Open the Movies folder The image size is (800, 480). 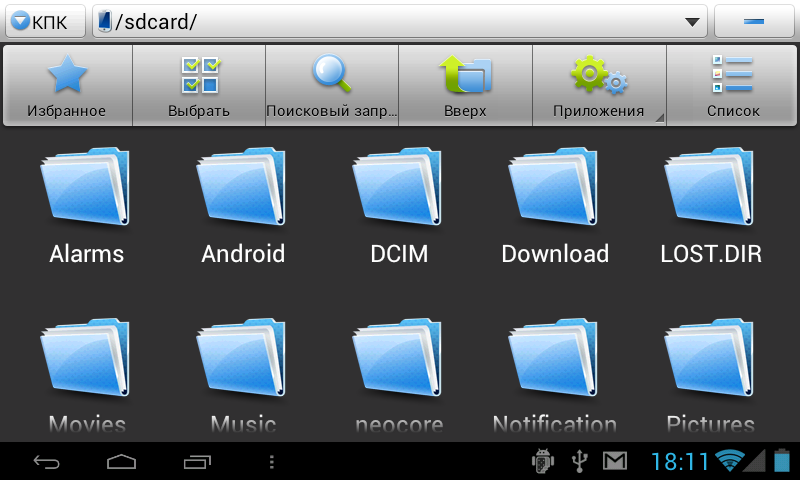pos(86,376)
